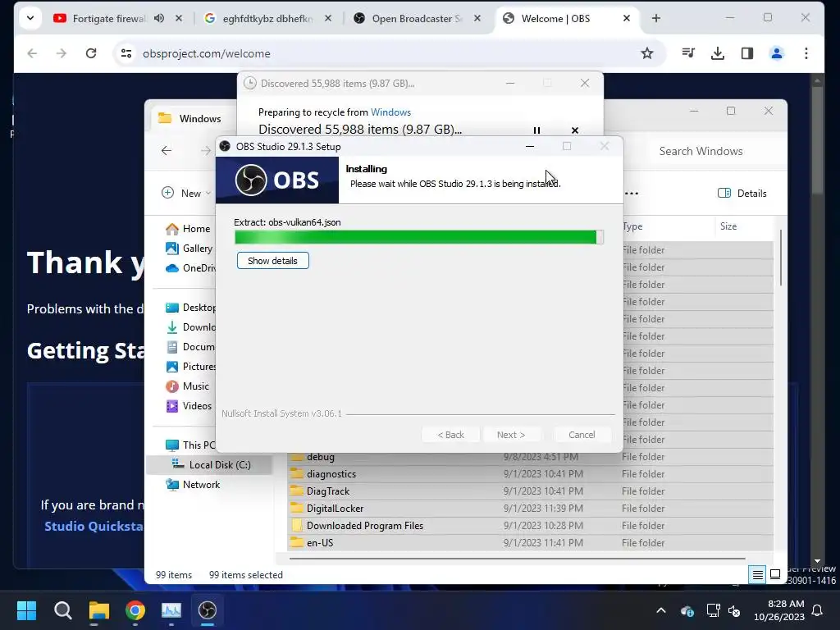
Task: Go back in File Explorer
Action: [x=167, y=151]
